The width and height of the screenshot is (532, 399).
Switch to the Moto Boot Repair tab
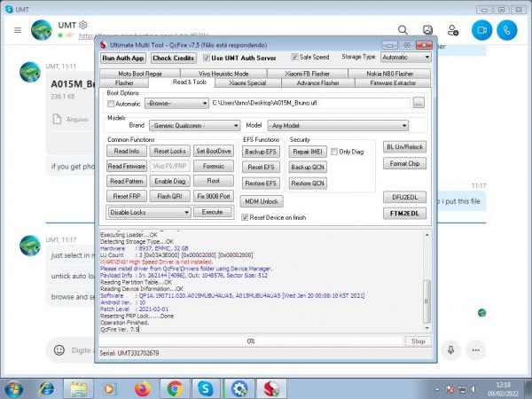point(140,74)
